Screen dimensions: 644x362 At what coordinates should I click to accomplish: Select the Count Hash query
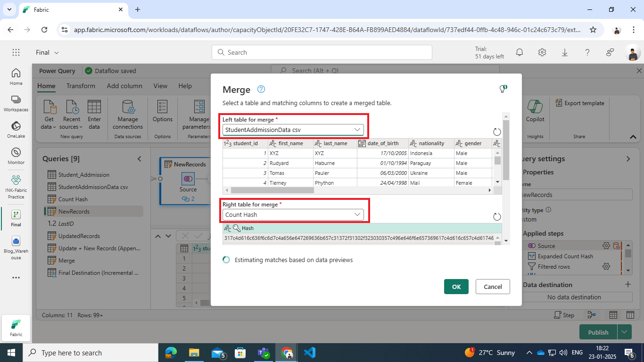point(73,199)
